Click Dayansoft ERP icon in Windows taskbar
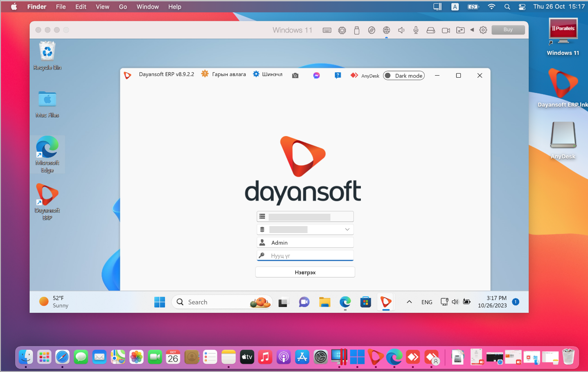 point(386,302)
